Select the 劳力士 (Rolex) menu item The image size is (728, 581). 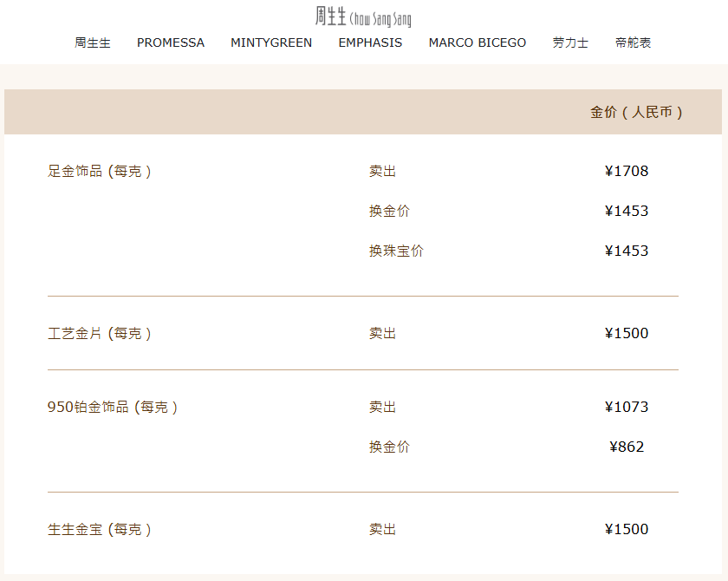pyautogui.click(x=570, y=42)
